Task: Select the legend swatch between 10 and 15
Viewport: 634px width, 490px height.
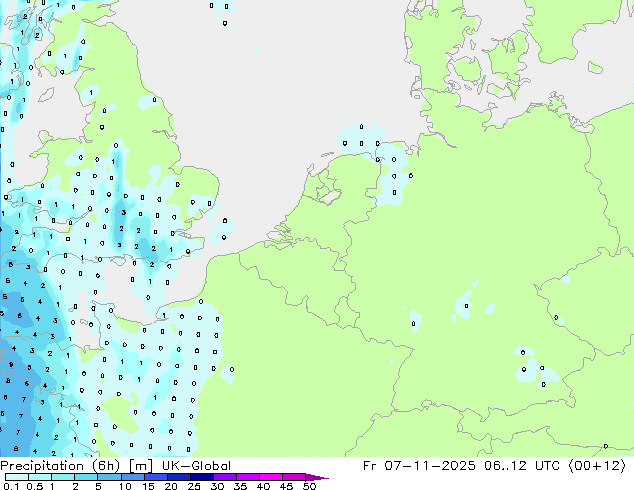Action: [133, 477]
